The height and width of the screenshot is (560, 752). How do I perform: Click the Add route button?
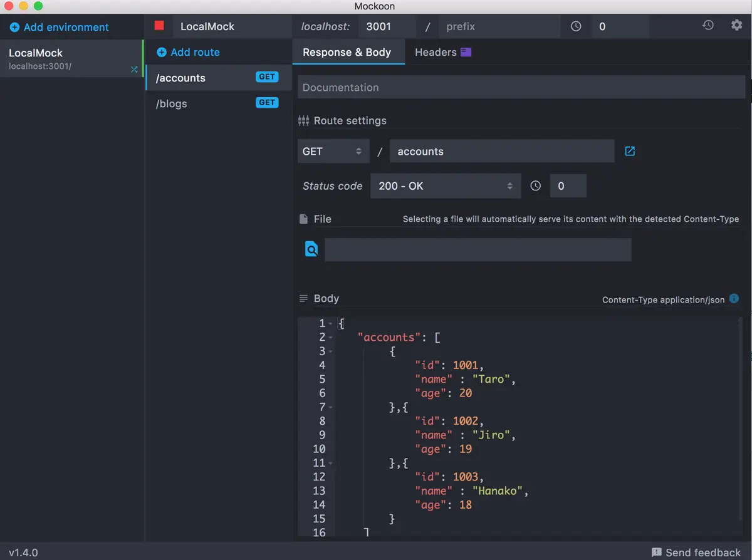188,52
